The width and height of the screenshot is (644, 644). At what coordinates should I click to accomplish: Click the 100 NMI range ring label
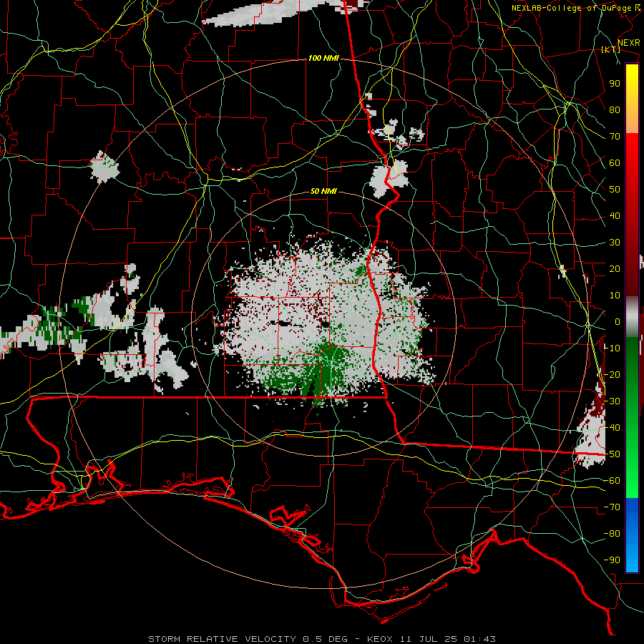click(x=323, y=59)
